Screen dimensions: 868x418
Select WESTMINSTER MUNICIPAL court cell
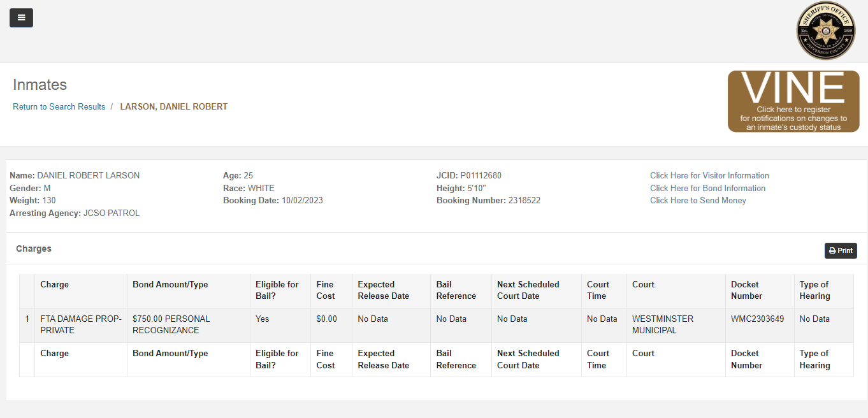coord(676,325)
